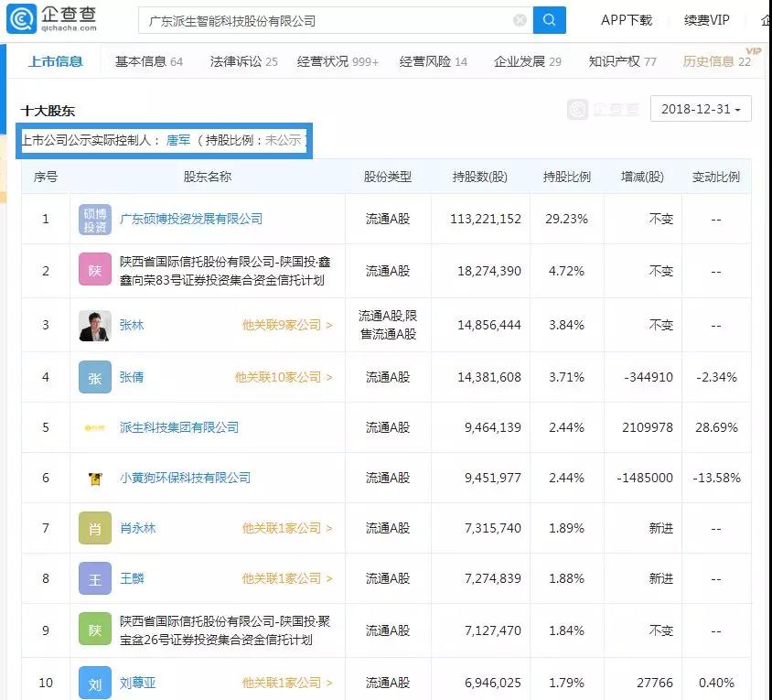772x700 pixels.
Task: Expand 张林's 他关联9家公司 link
Action: click(x=287, y=325)
